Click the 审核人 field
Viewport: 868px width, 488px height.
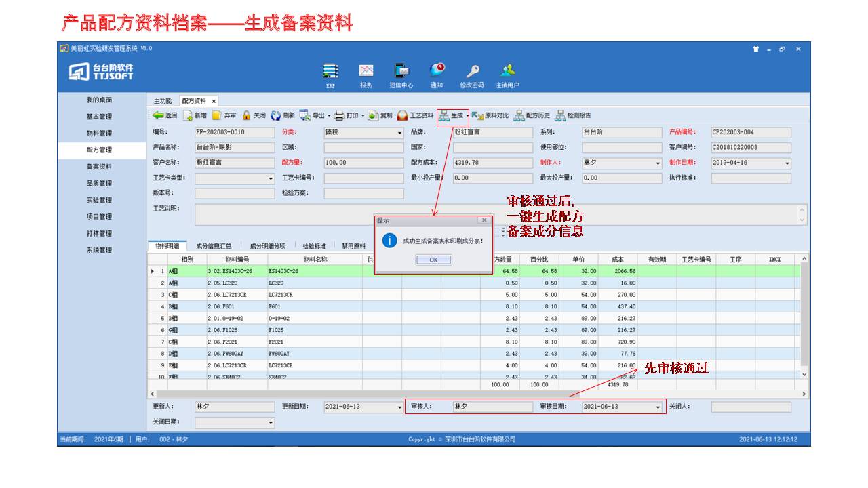pos(493,407)
